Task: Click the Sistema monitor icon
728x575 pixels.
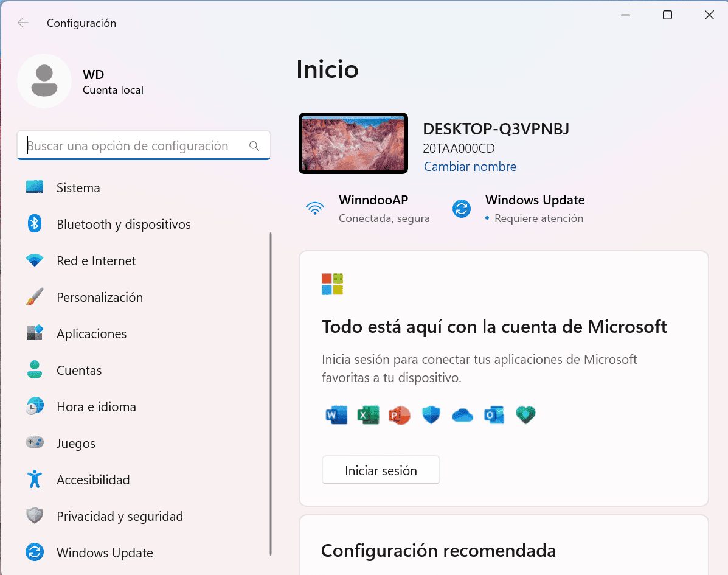Action: point(34,187)
